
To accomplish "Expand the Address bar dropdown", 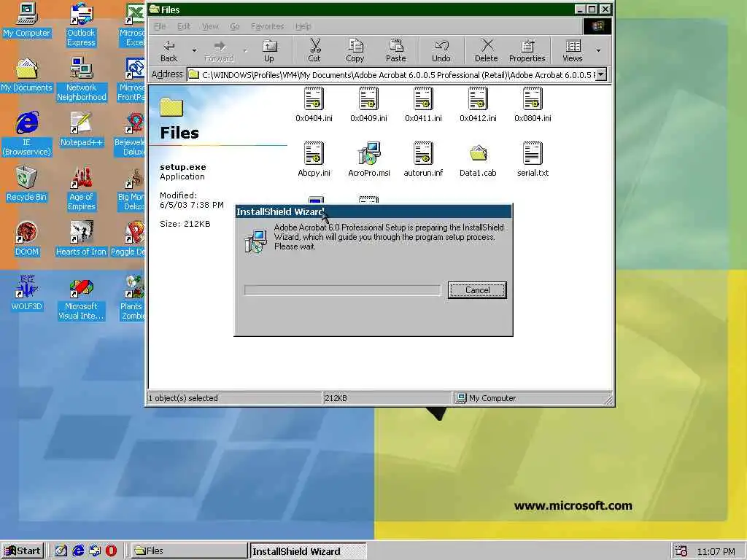I will 601,75.
